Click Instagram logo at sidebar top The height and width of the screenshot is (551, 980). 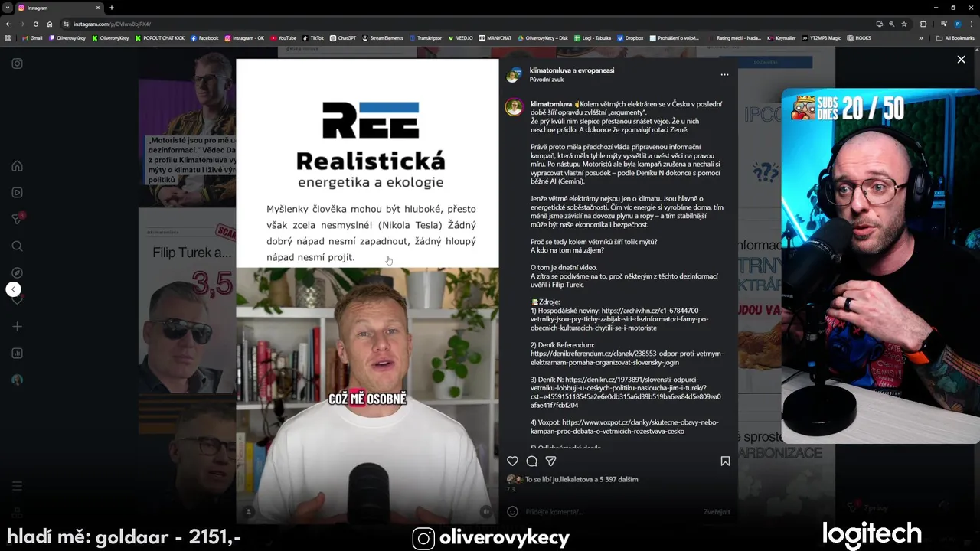point(17,64)
